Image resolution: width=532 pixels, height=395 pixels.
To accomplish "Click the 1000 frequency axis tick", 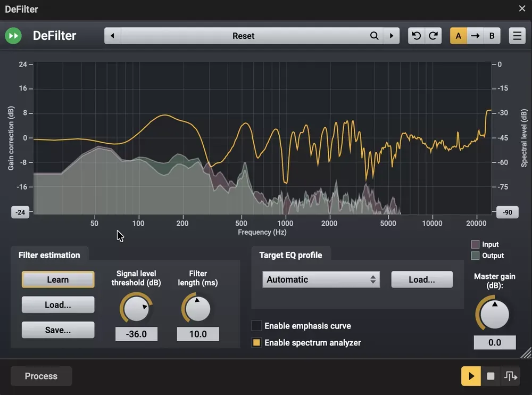I will pyautogui.click(x=285, y=223).
